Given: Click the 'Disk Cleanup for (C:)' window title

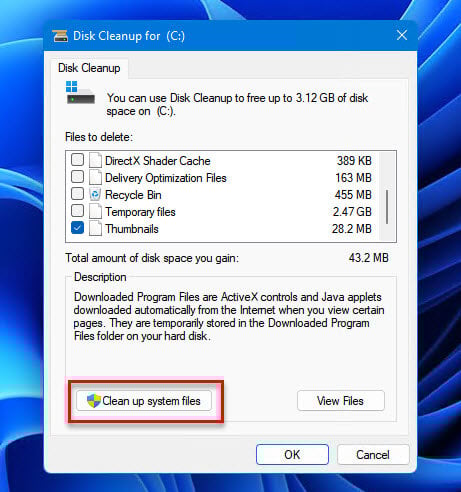Looking at the screenshot, I should [129, 36].
